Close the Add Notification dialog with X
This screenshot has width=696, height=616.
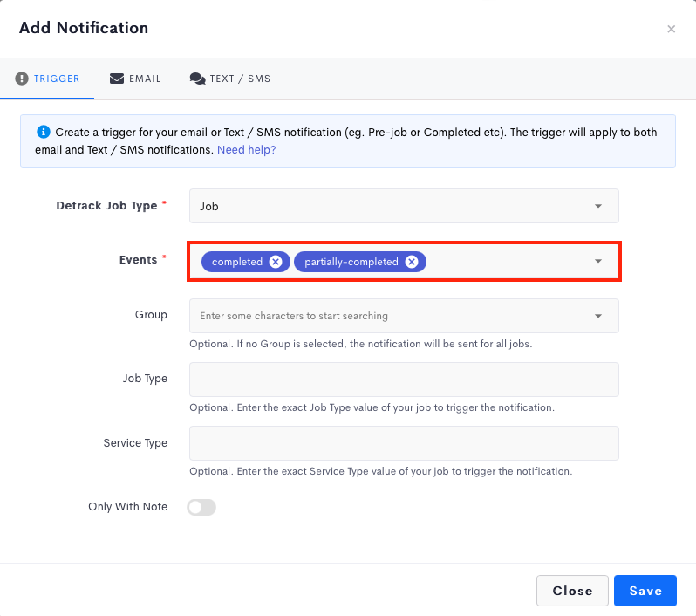click(672, 30)
